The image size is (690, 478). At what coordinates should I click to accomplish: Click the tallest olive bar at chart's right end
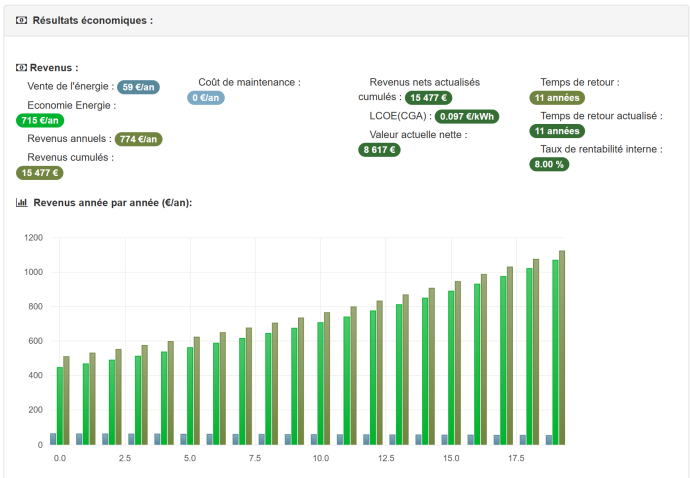click(x=561, y=347)
